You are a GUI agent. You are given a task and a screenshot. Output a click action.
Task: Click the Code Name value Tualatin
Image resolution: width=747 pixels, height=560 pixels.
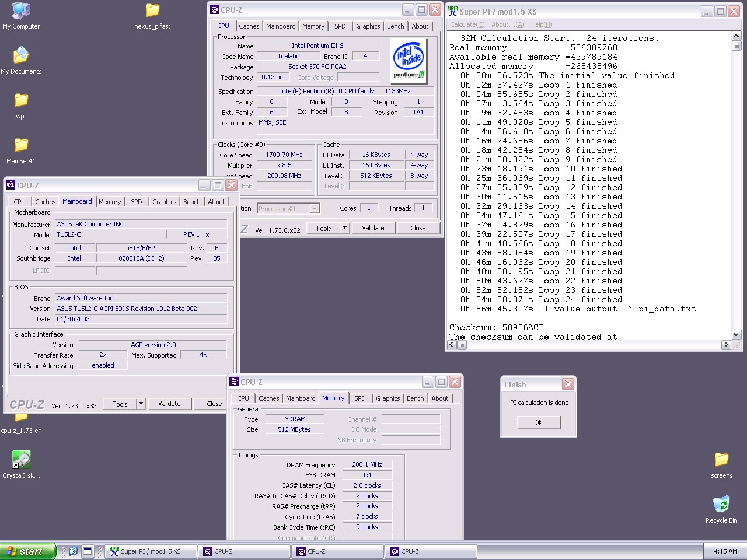pos(288,56)
